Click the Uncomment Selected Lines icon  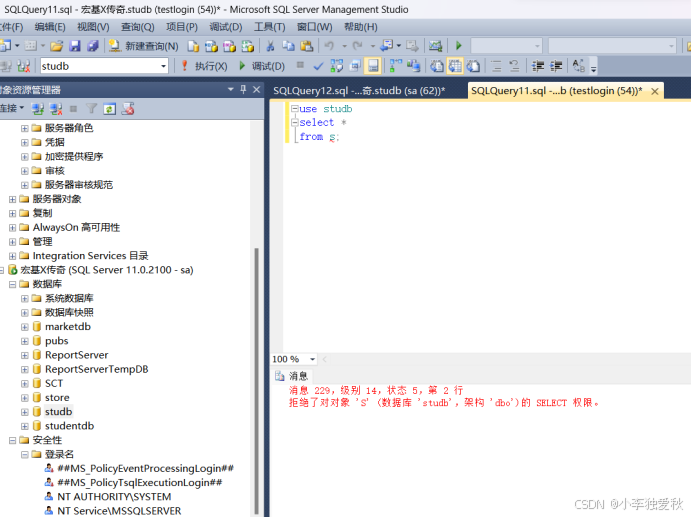[514, 66]
